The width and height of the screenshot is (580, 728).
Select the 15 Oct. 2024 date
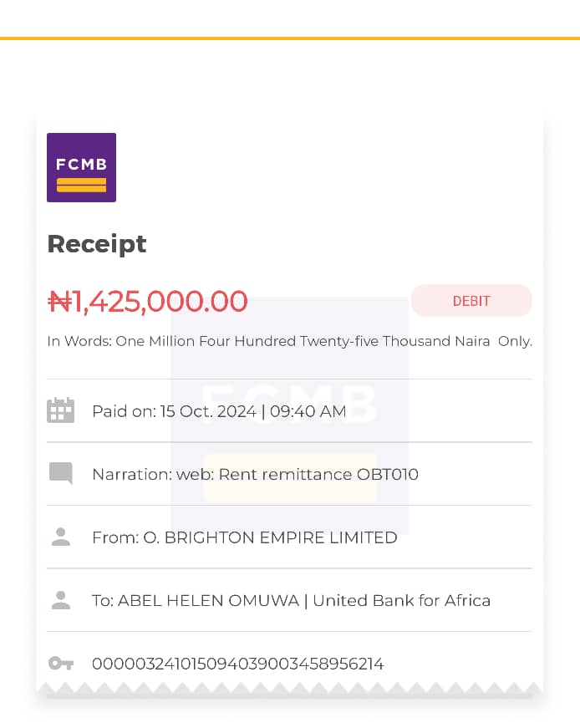[206, 411]
